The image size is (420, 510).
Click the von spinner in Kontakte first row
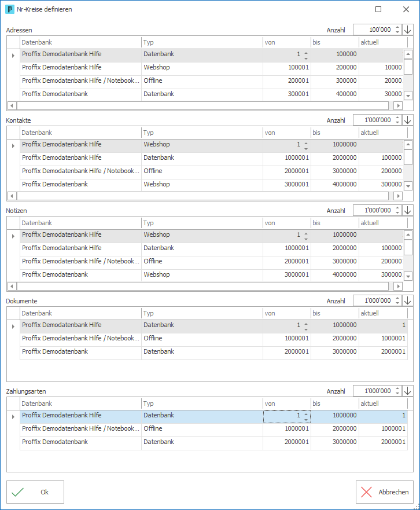pyautogui.click(x=306, y=146)
